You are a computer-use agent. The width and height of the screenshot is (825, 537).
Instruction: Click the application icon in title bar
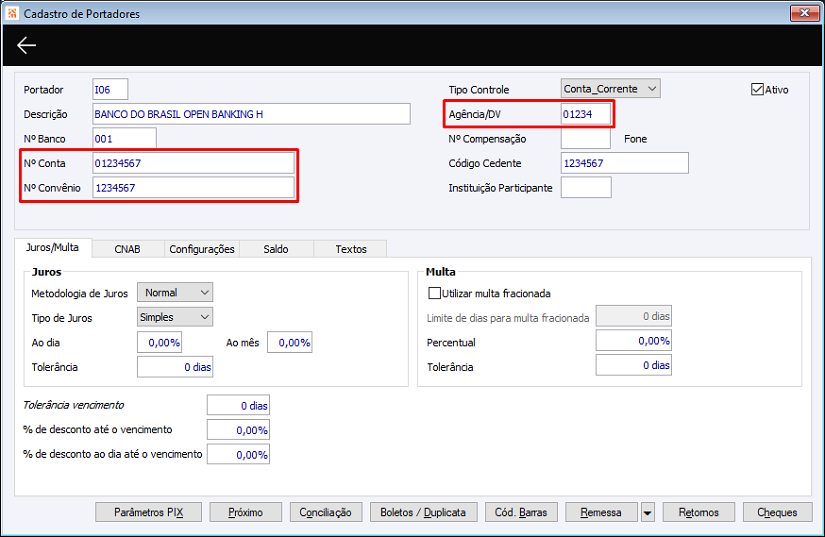point(12,13)
